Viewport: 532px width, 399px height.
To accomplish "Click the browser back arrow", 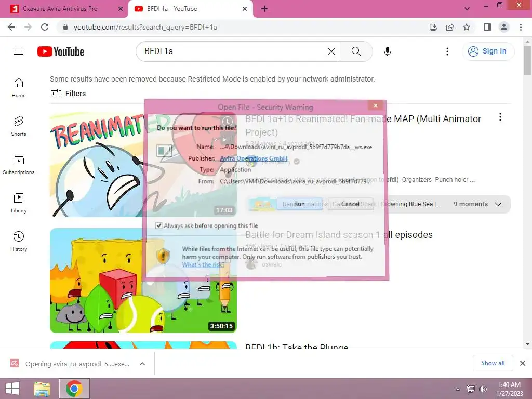I will pyautogui.click(x=11, y=27).
